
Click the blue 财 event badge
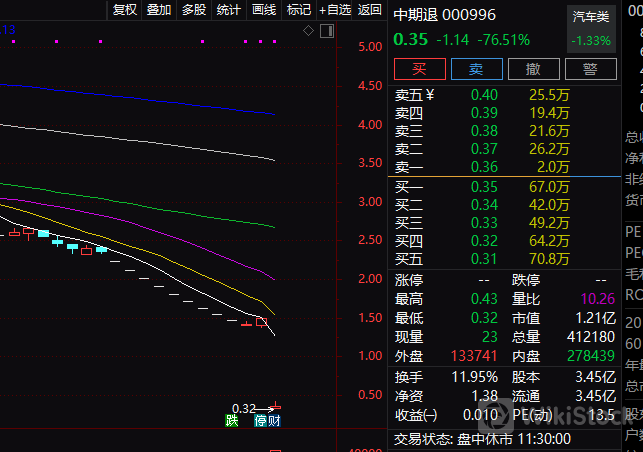[x=274, y=421]
